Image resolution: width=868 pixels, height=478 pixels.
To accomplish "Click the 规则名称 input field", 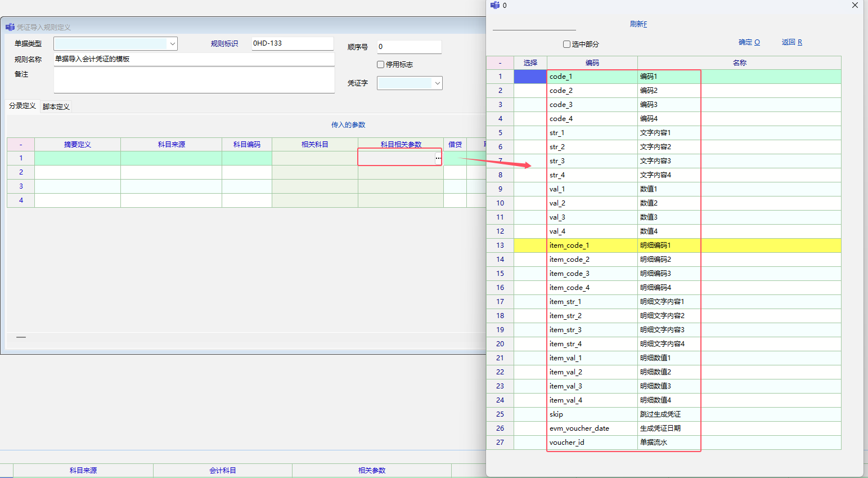I will 194,59.
